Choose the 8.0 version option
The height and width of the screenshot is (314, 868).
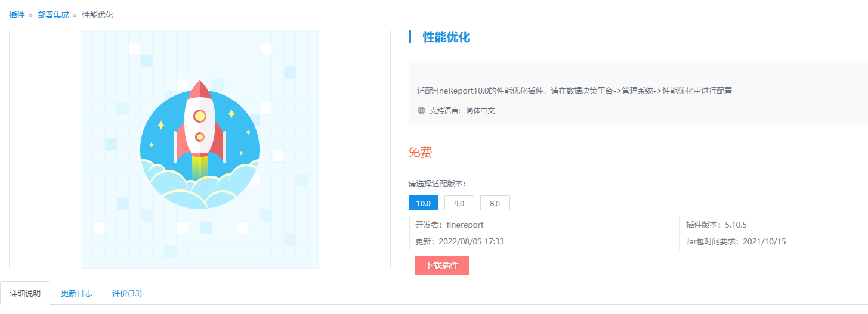tap(495, 203)
